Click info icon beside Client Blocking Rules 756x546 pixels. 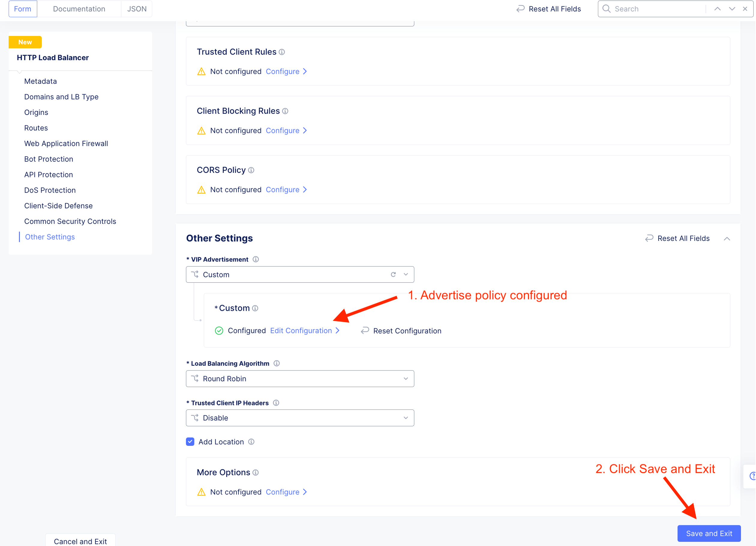click(285, 111)
